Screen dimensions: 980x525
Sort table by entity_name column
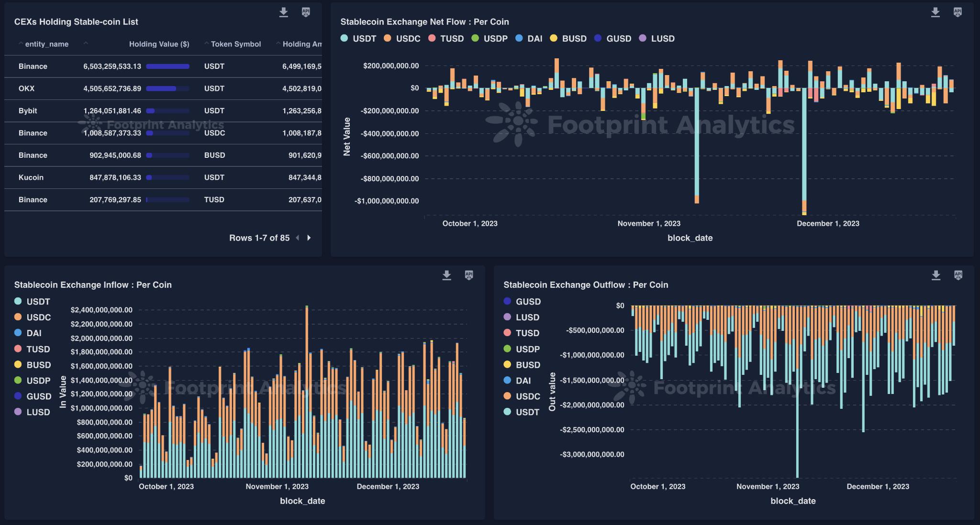[x=46, y=44]
